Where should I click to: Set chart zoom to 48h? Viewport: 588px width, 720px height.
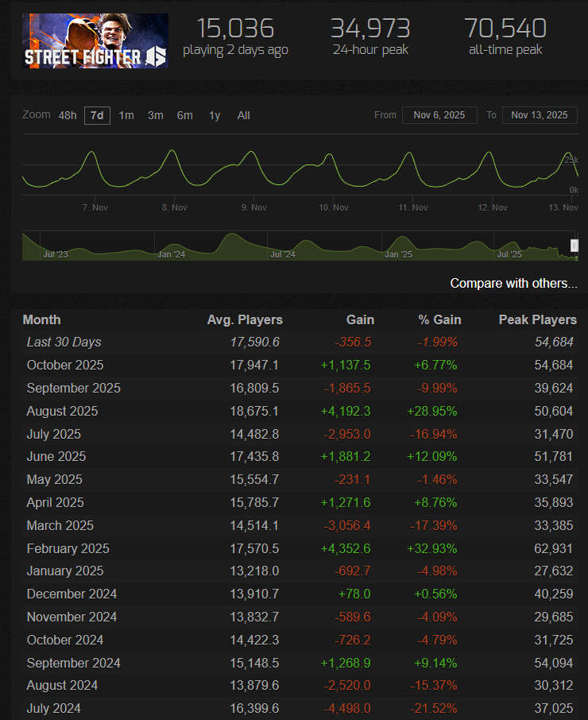point(68,115)
